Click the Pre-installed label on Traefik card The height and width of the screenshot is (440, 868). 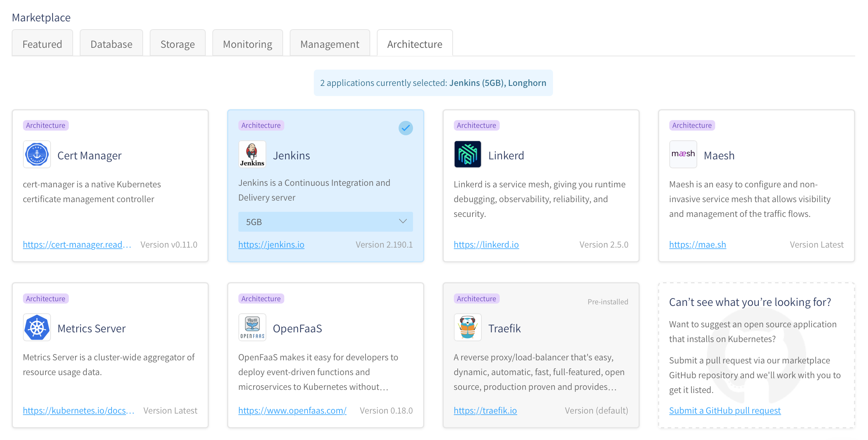[608, 302]
